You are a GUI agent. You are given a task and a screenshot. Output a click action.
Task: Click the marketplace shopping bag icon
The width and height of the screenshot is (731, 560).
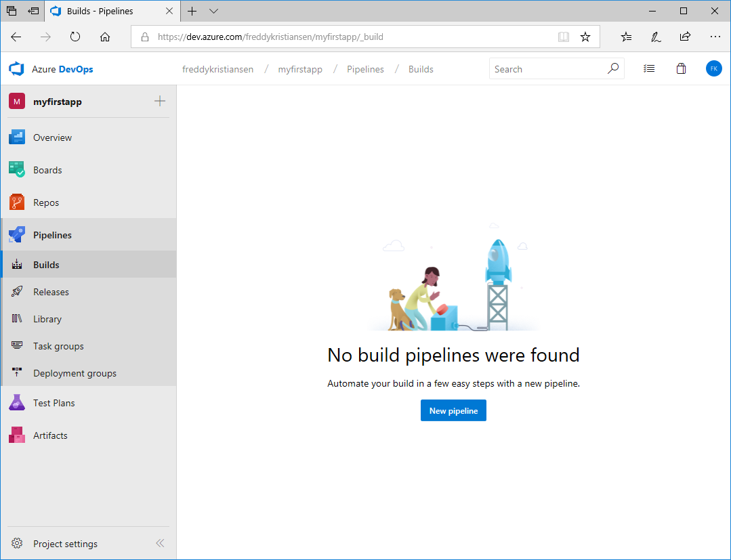[681, 69]
